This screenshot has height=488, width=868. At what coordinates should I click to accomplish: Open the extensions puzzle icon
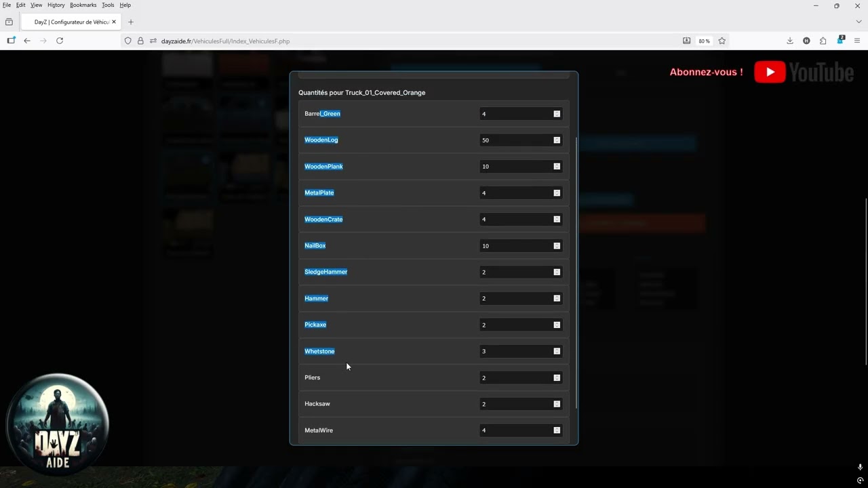click(x=823, y=41)
